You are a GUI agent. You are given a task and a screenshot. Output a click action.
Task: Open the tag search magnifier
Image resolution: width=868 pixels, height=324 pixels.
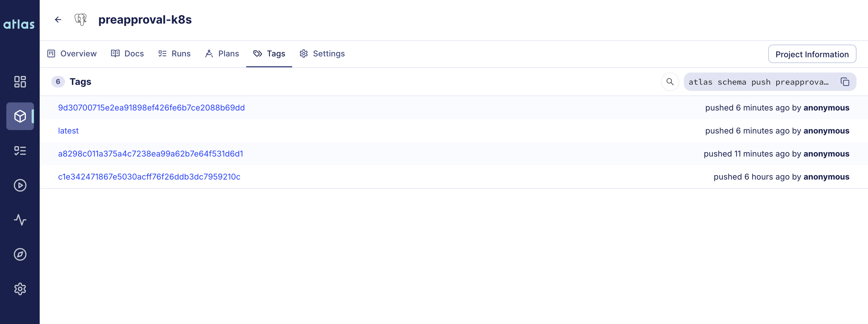[670, 82]
